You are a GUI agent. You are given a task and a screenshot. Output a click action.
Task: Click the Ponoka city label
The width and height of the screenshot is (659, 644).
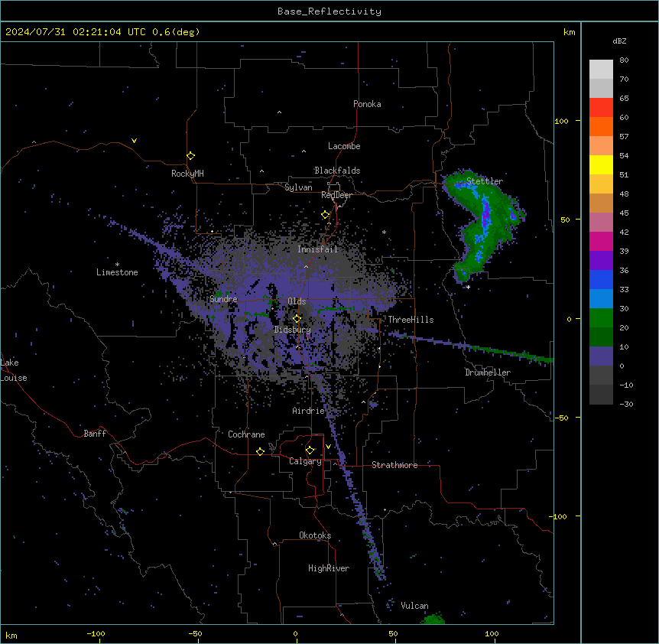click(x=367, y=104)
